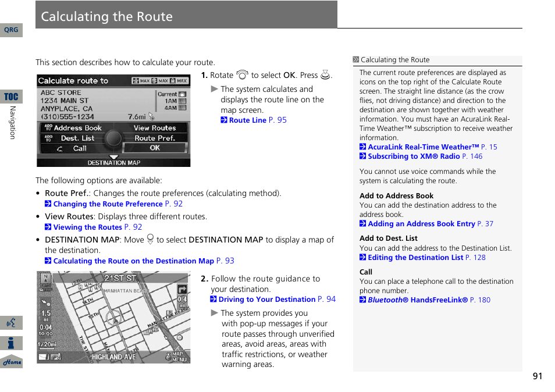The image size is (555, 392).
Task: Click the north compass icon on map image
Action: click(45, 278)
